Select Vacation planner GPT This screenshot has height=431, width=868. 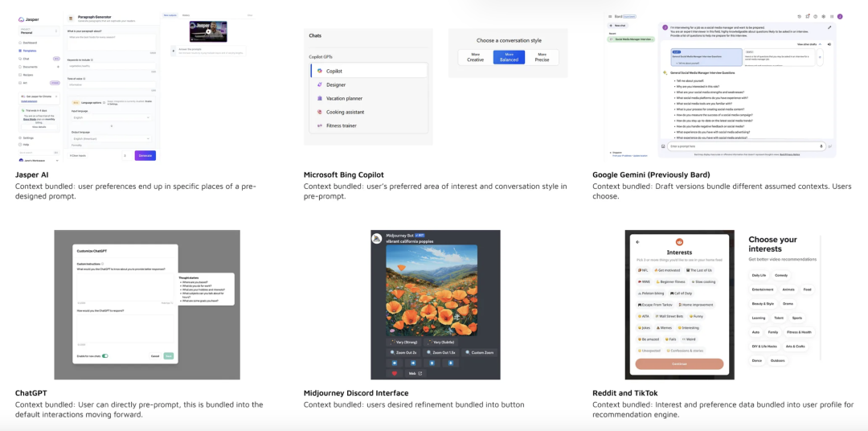(x=369, y=98)
